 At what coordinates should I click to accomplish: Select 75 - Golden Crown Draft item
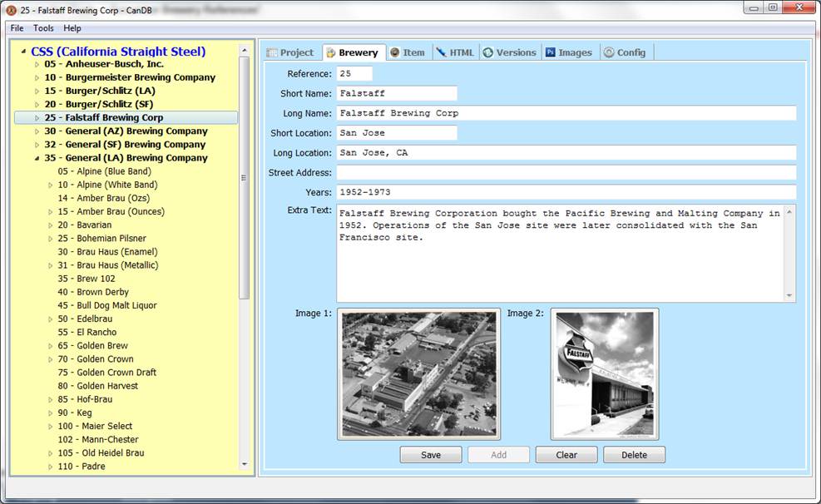[106, 373]
